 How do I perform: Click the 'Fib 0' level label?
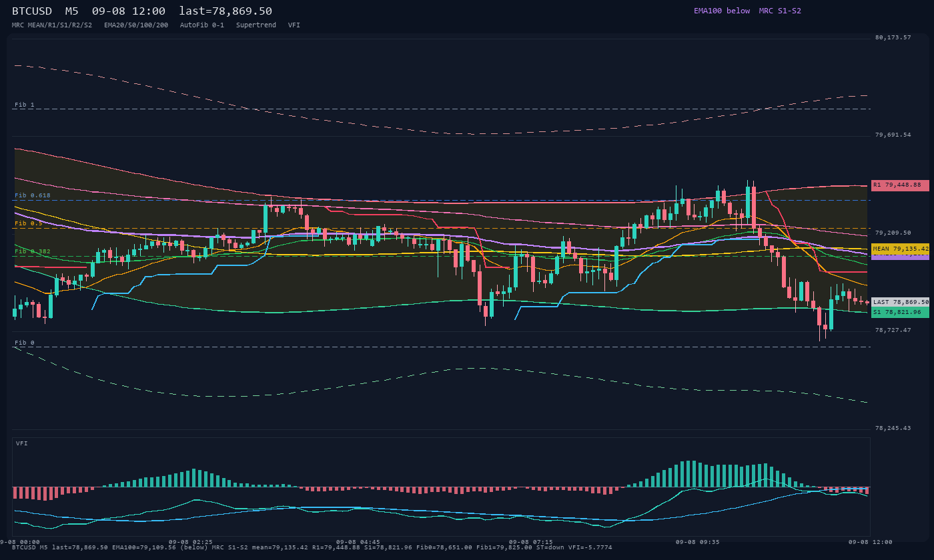click(x=25, y=343)
